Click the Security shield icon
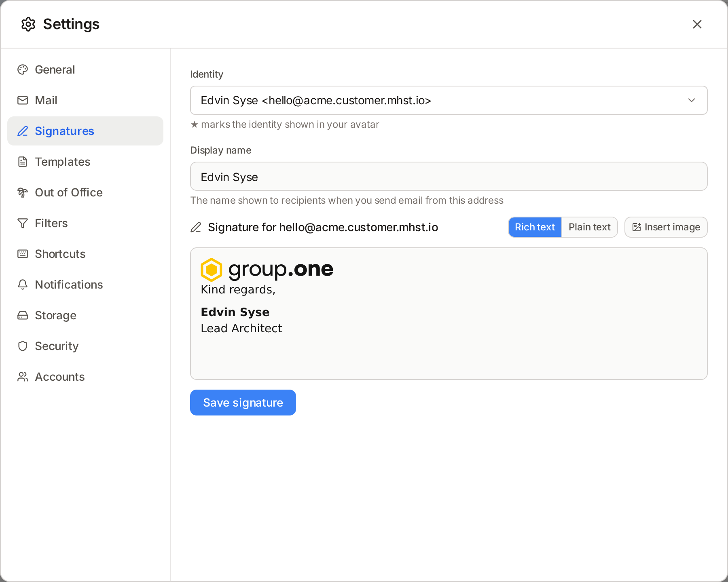Screen dimensions: 728x582 pos(23,346)
